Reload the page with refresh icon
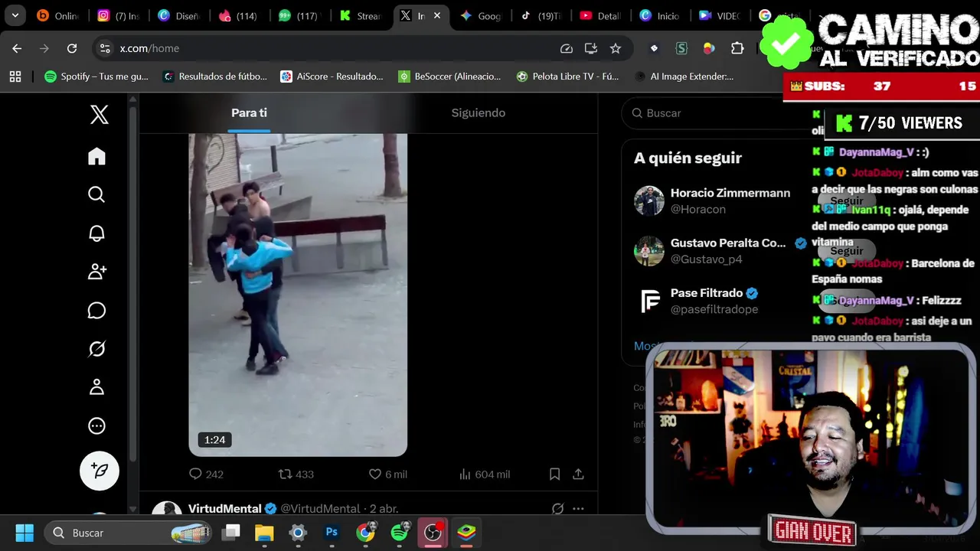This screenshot has height=551, width=980. [x=72, y=48]
